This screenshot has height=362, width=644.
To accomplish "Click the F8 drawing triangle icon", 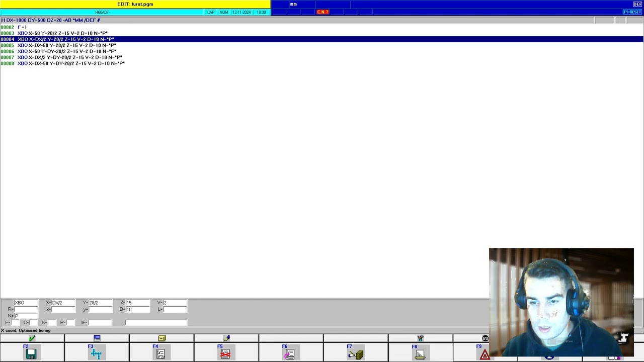I will pyautogui.click(x=420, y=354).
